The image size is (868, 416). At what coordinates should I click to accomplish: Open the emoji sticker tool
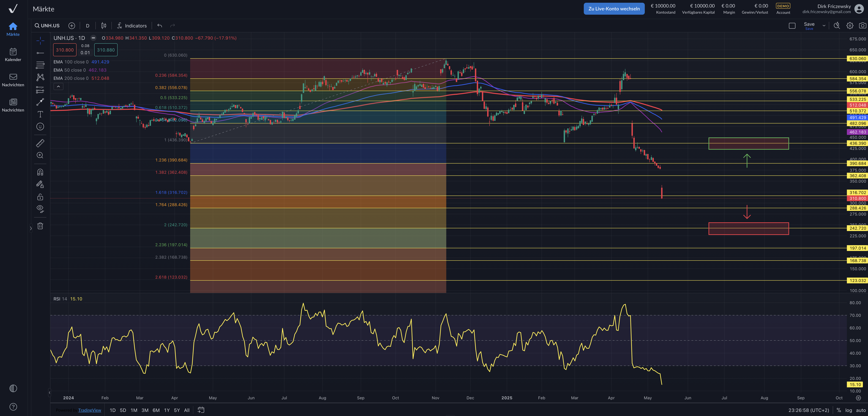[40, 127]
